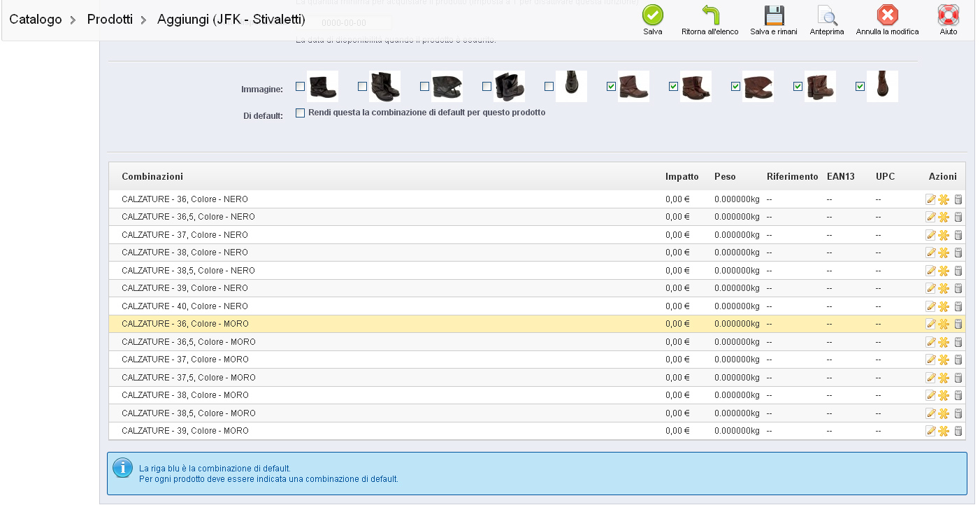Screen dimensions: 980x505
Task: Edit the 38 MORO combination
Action: [x=930, y=395]
